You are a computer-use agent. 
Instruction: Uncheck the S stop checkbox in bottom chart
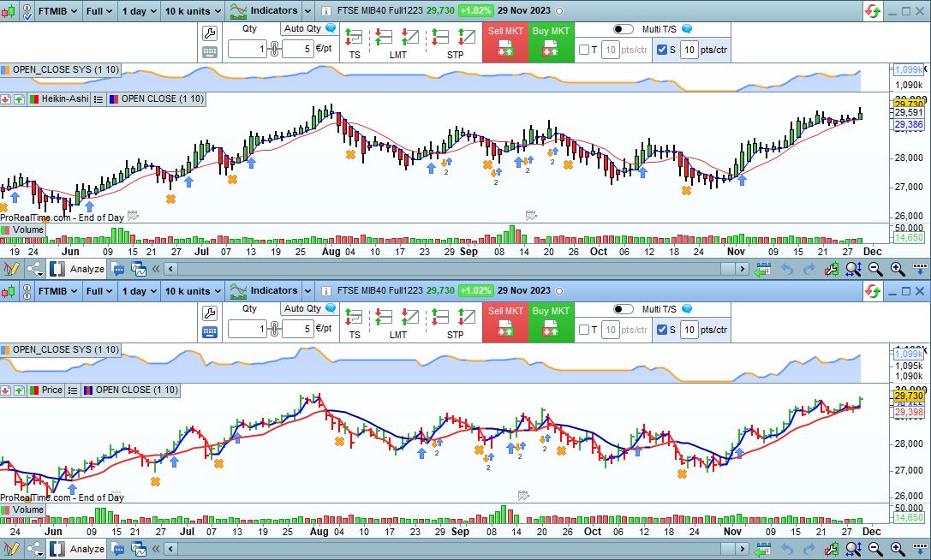662,330
